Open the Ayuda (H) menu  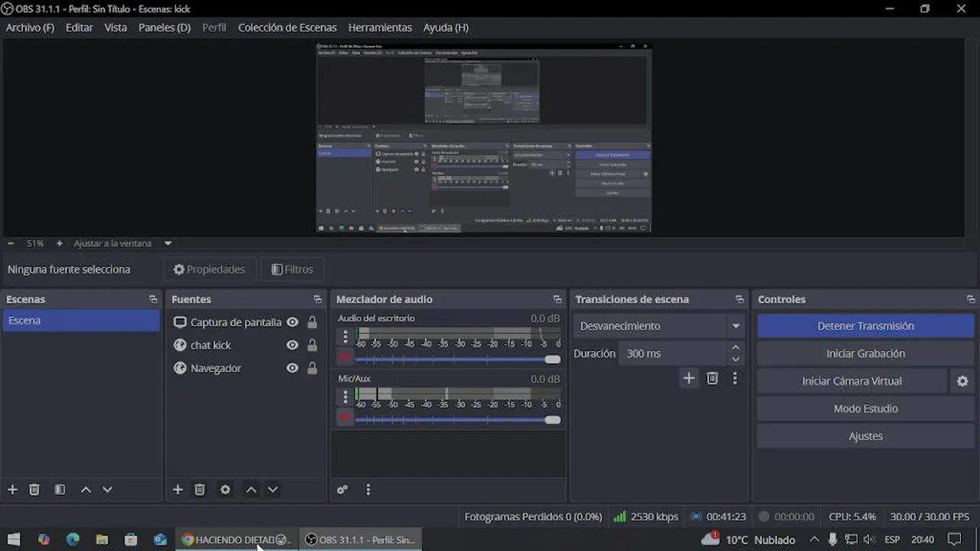click(446, 28)
